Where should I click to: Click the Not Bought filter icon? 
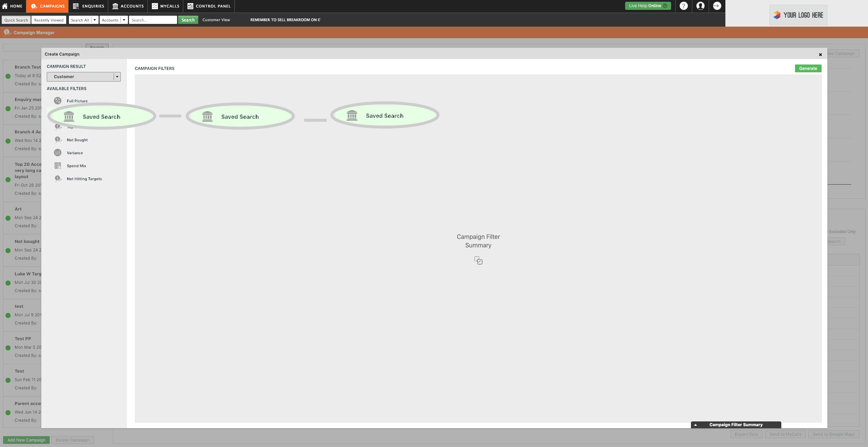point(58,140)
